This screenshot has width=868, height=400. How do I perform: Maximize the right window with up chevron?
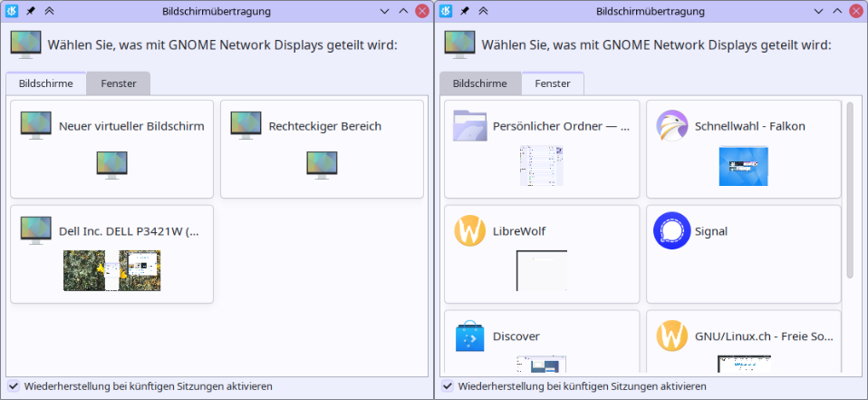pos(837,11)
